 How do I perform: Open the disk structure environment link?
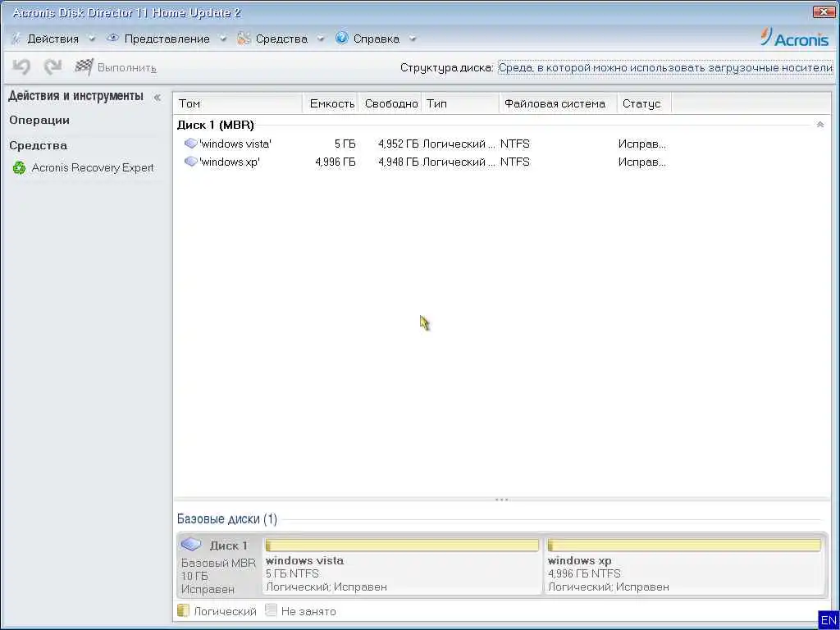pos(665,68)
